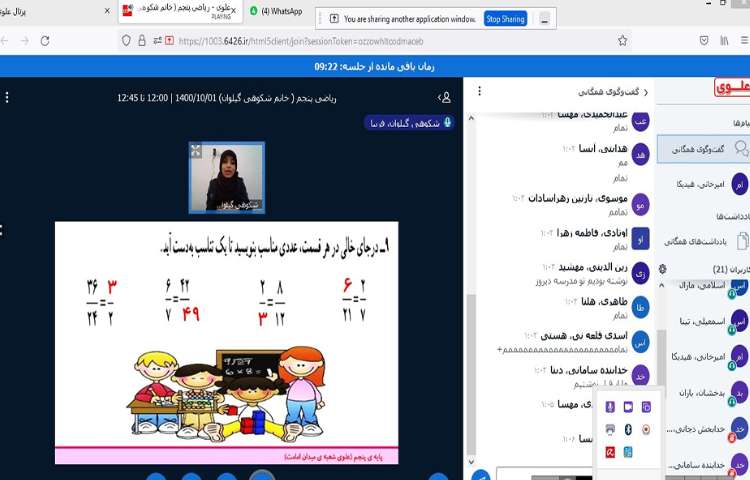Select the user row starting خدابخش in users list
The image size is (750, 480).
click(706, 428)
